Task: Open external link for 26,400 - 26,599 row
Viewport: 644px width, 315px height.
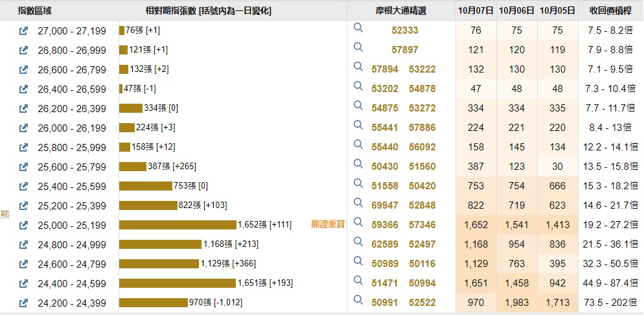Action: [24, 89]
